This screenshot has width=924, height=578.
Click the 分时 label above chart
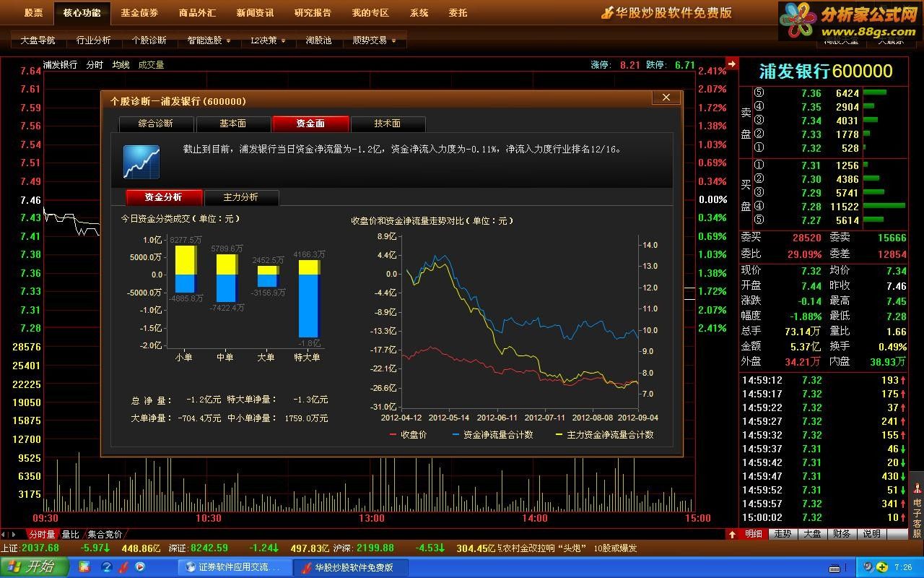[x=95, y=65]
